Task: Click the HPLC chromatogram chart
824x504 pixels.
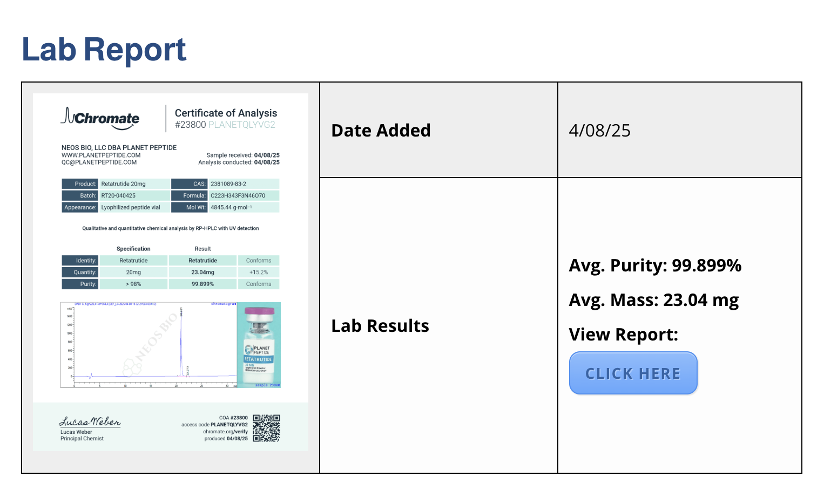Action: coord(149,345)
